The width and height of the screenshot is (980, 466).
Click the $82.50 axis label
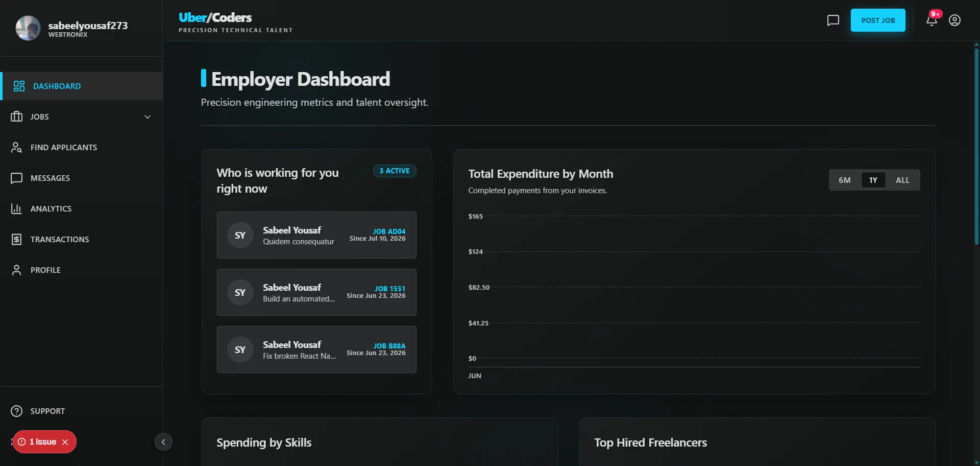[x=479, y=287]
